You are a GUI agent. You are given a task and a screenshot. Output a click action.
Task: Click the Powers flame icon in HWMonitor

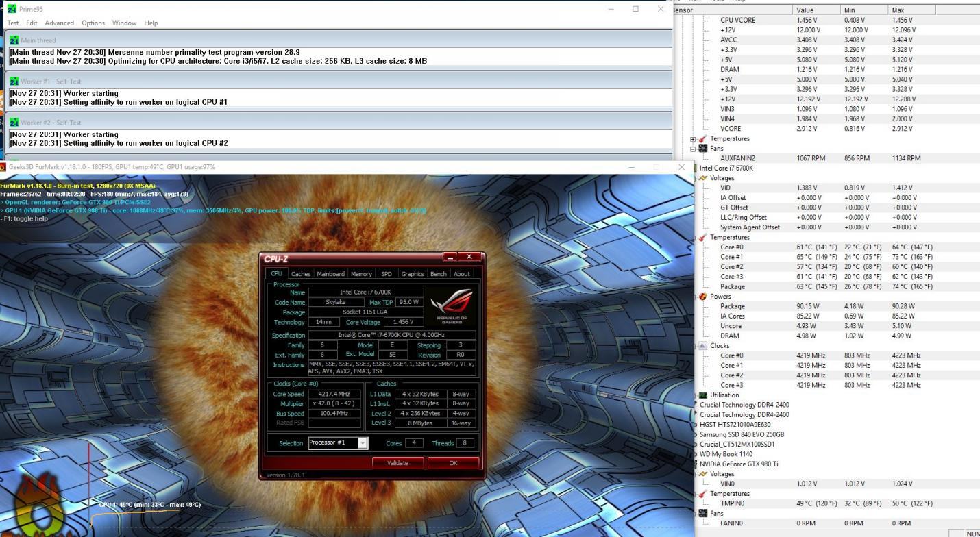coord(702,297)
